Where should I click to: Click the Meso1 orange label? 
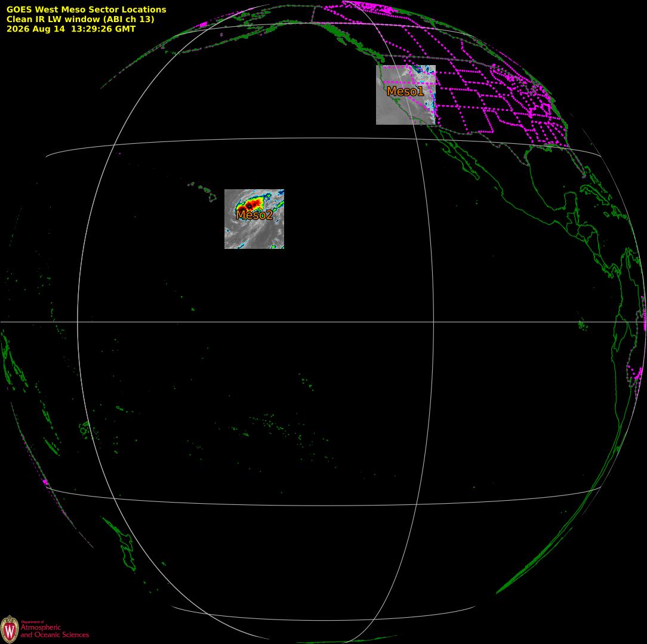tap(405, 91)
